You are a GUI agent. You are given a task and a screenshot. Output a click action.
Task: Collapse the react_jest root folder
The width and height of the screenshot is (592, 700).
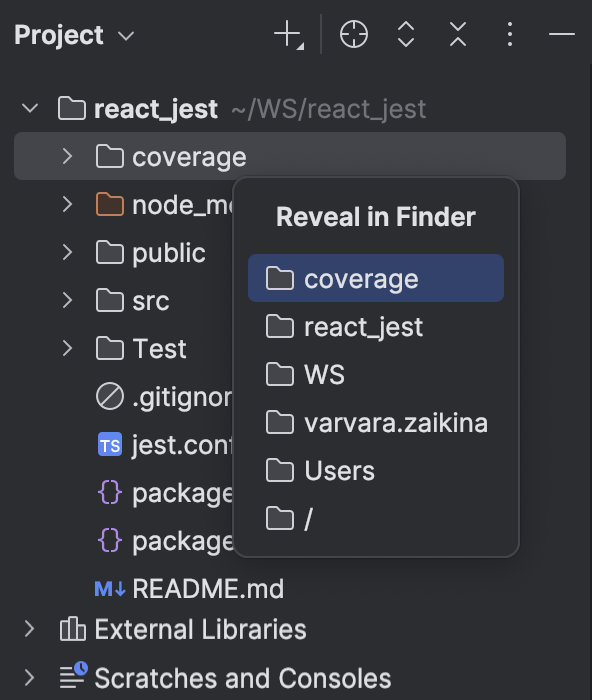30,108
